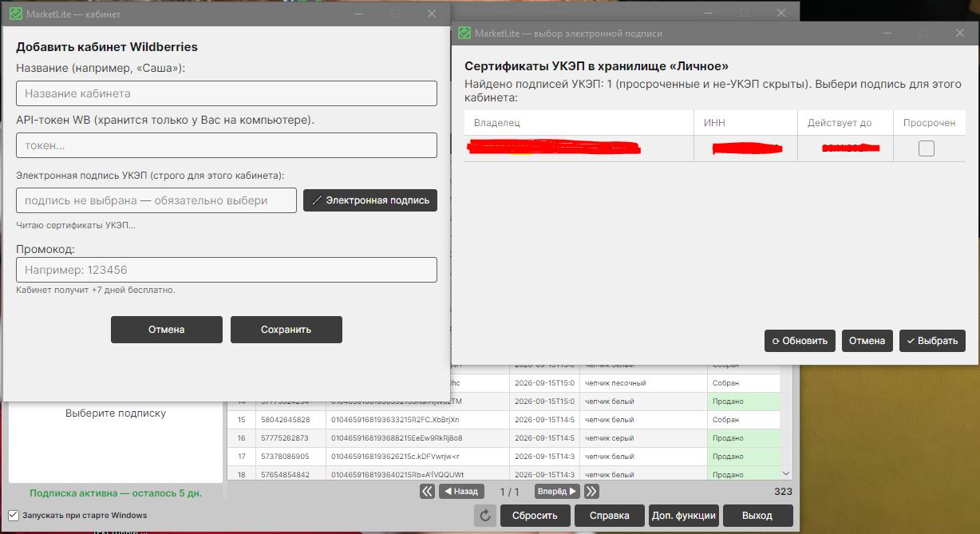Jump to first page with double-left arrow
The width and height of the screenshot is (980, 534).
(428, 492)
